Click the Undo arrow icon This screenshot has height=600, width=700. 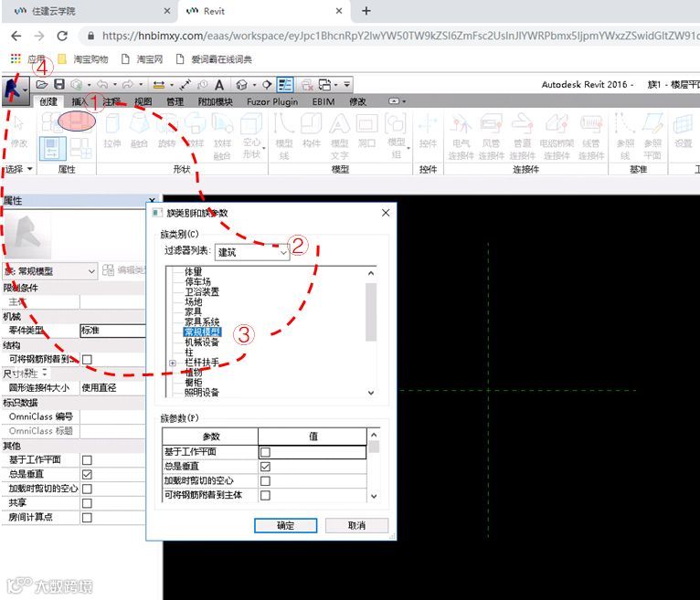[x=102, y=84]
